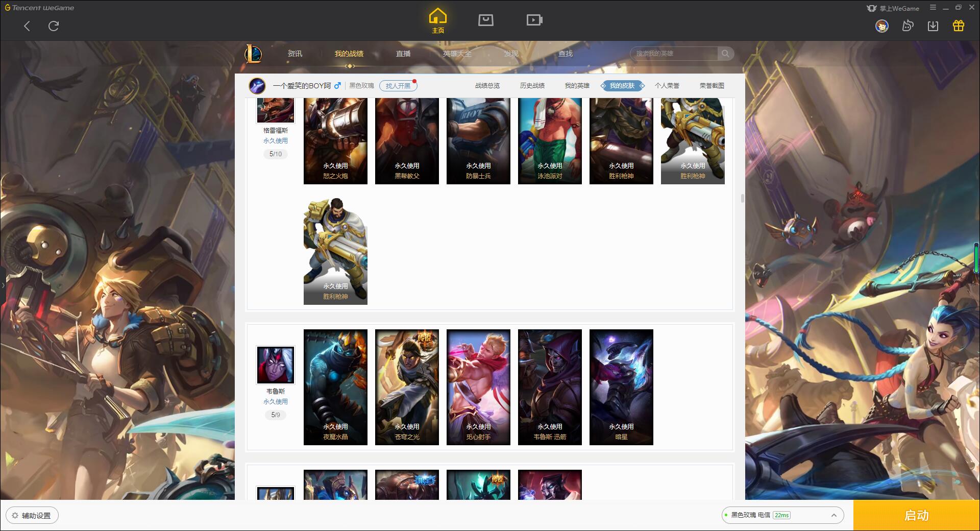
Task: Click the summoner profile avatar icon
Action: (x=257, y=86)
